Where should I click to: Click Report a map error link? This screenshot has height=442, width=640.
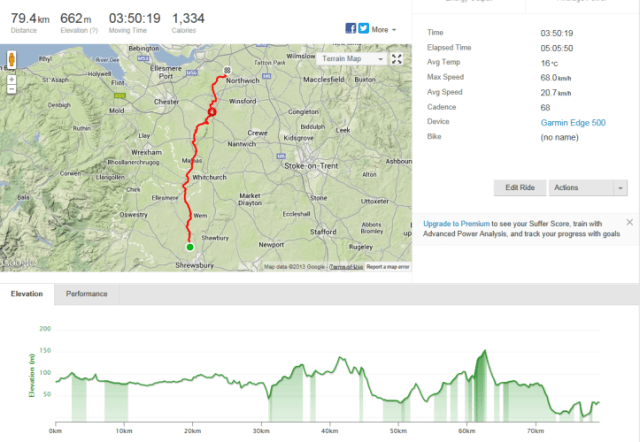[x=388, y=267]
